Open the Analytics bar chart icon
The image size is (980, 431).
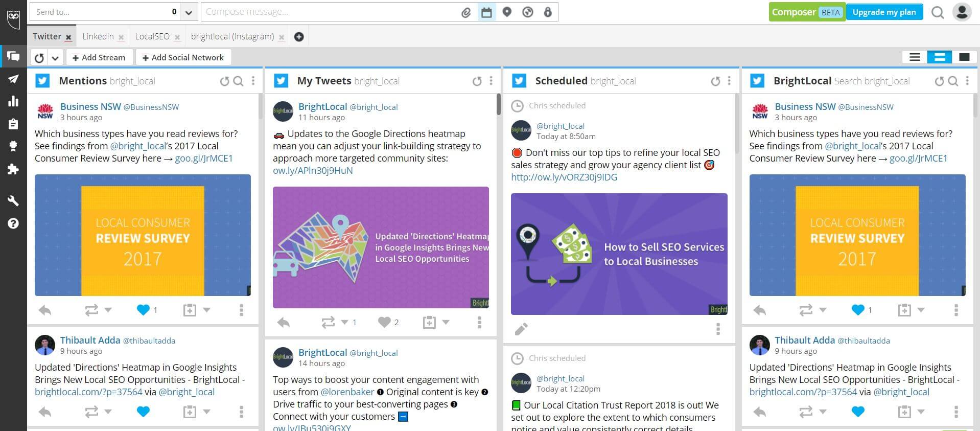pyautogui.click(x=13, y=101)
